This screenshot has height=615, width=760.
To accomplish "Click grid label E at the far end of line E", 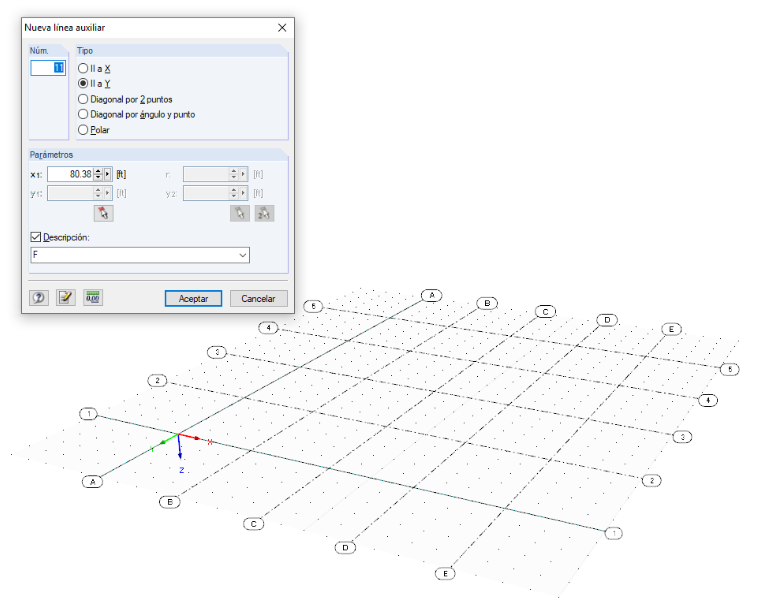I will click(x=671, y=330).
